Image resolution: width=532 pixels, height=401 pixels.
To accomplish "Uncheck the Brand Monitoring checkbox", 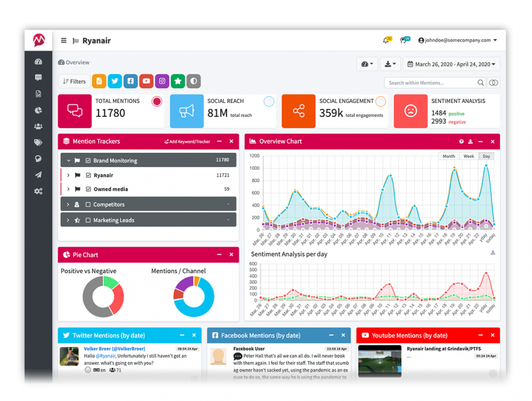I will (x=88, y=160).
